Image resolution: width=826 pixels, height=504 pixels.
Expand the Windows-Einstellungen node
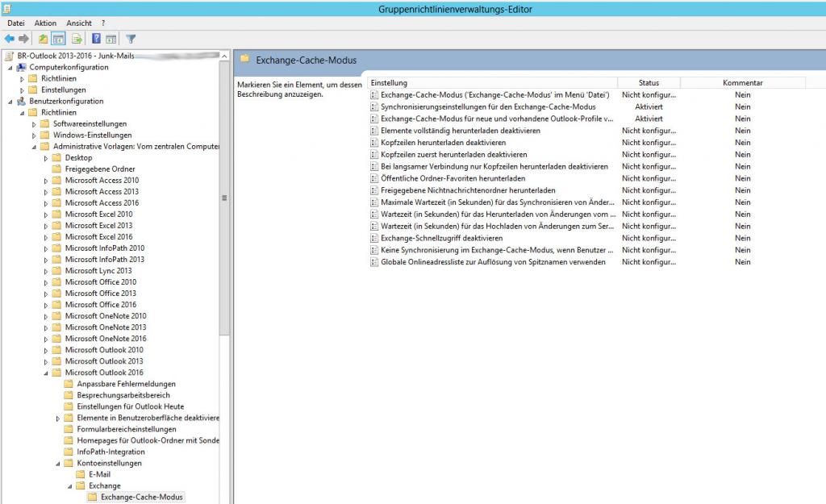pyautogui.click(x=34, y=135)
